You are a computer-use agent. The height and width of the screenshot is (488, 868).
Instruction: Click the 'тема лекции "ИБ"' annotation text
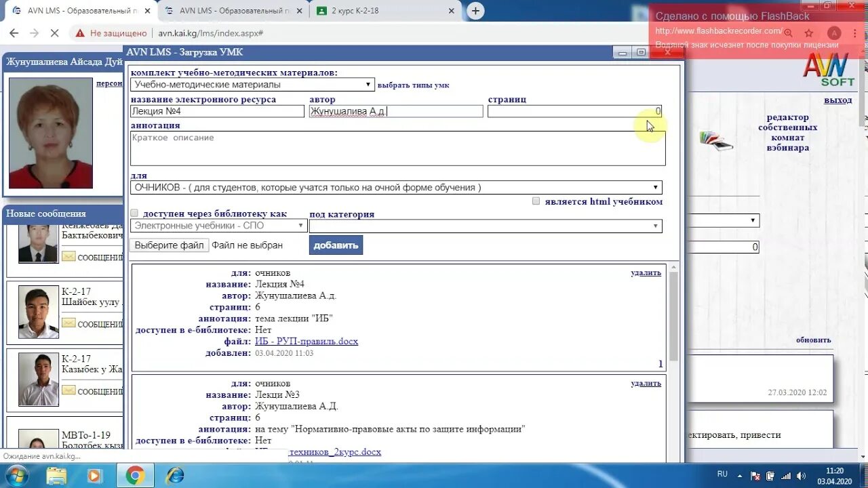[294, 319]
